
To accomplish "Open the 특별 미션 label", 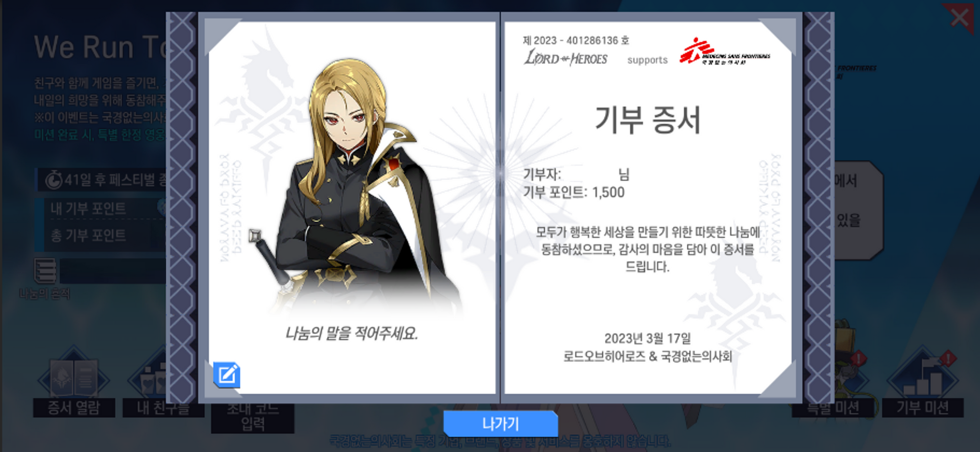I will click(x=833, y=408).
